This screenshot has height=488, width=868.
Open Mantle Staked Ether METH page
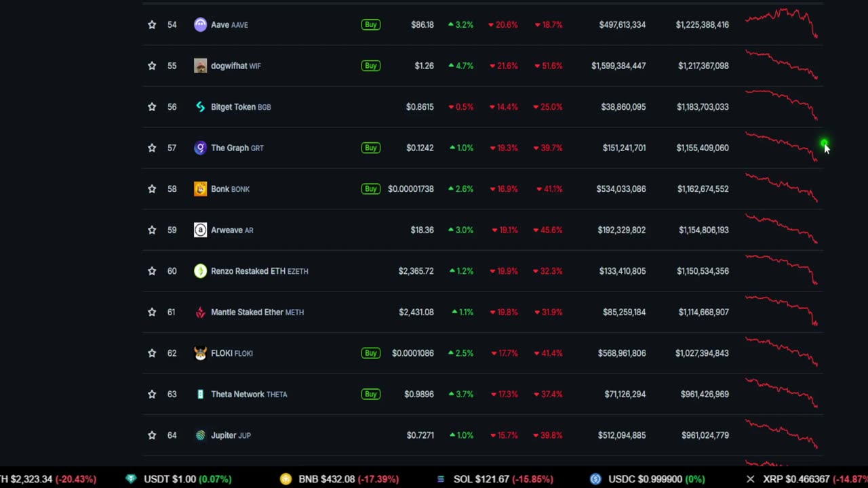click(257, 312)
